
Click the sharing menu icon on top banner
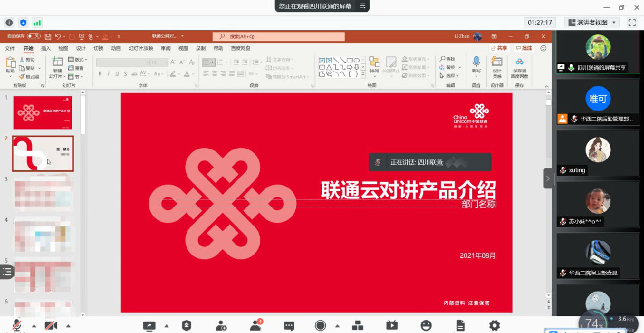[x=363, y=6]
